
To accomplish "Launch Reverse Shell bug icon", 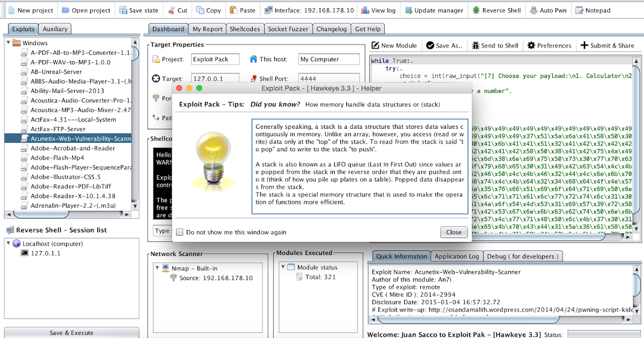I will 475,10.
